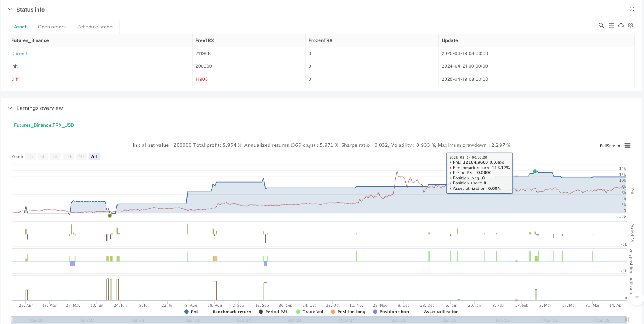The width and height of the screenshot is (644, 324).
Task: Toggle the PnL series in chart legend
Action: coord(191,312)
